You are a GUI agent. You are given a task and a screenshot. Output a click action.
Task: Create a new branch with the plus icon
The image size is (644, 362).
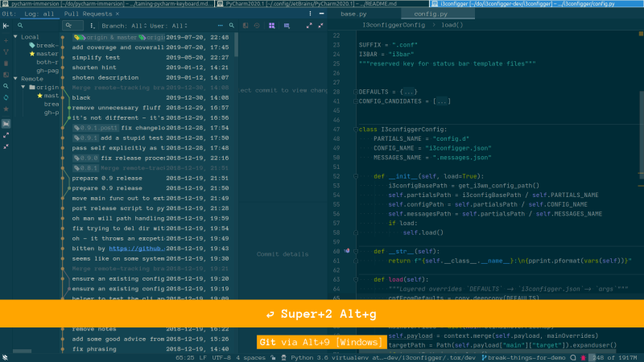[x=6, y=41]
